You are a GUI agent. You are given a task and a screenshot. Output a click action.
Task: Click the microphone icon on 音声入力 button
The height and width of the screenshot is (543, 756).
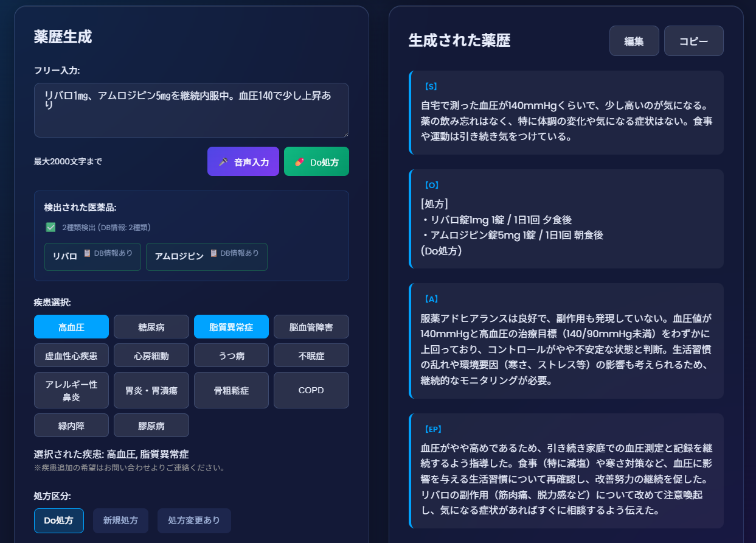click(x=224, y=162)
